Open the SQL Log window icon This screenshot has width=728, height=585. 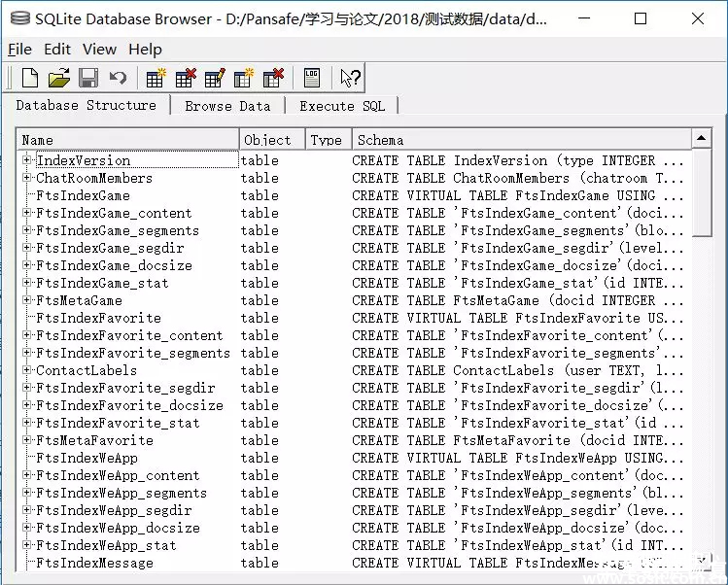[312, 78]
